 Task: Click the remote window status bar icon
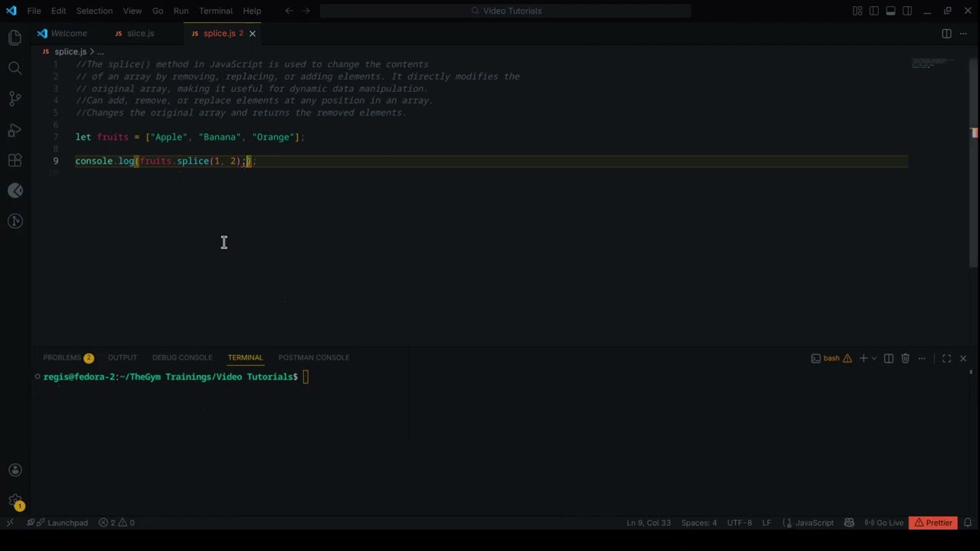click(x=10, y=523)
